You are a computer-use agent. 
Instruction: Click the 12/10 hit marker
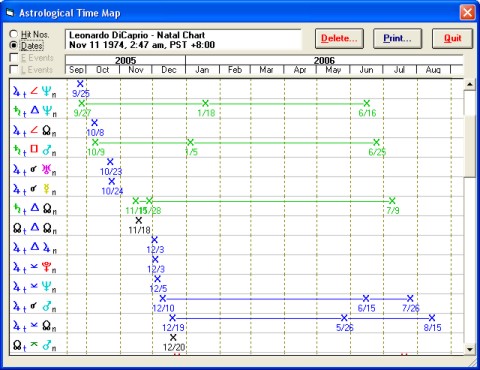click(x=162, y=298)
